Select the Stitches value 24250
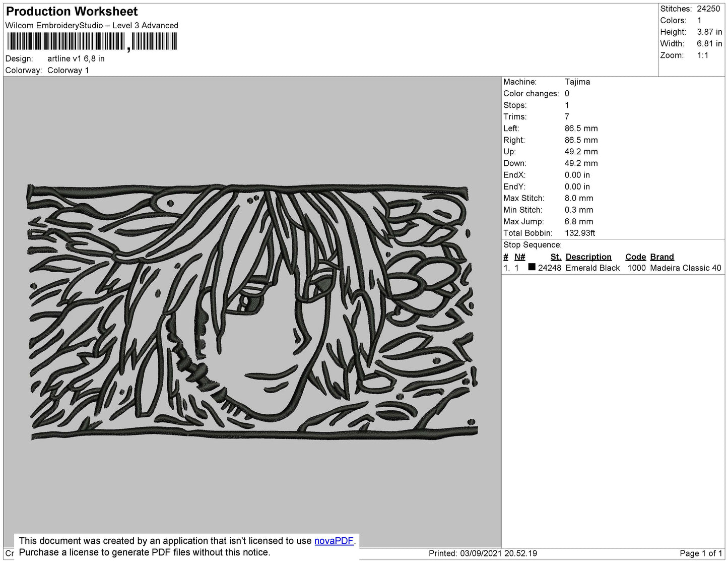Viewport: 728px width, 563px height. click(708, 9)
